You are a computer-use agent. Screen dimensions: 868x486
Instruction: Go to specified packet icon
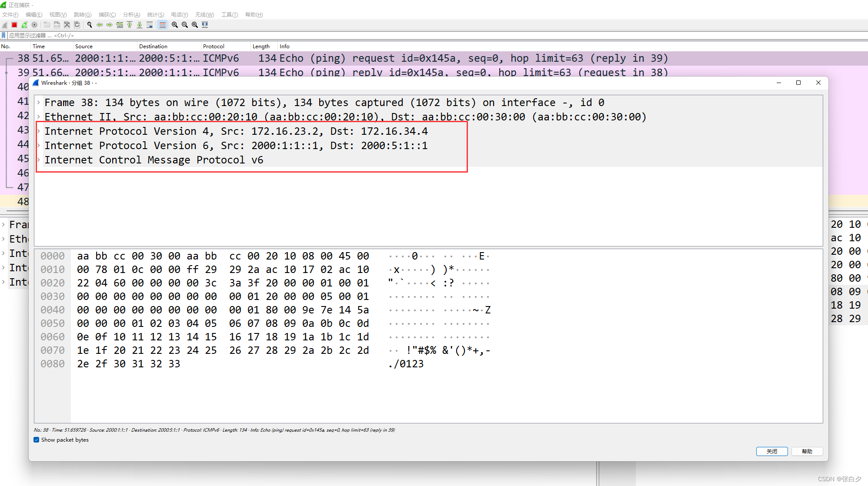[x=120, y=25]
